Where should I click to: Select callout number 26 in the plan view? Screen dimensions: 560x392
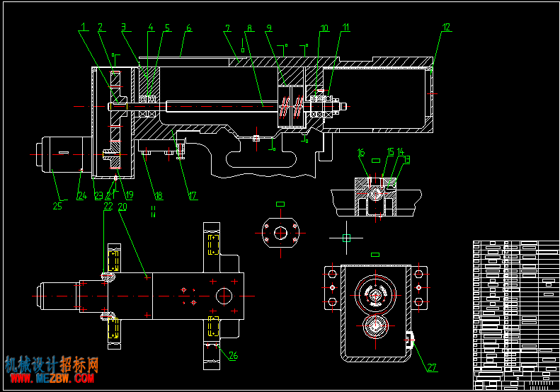point(233,355)
